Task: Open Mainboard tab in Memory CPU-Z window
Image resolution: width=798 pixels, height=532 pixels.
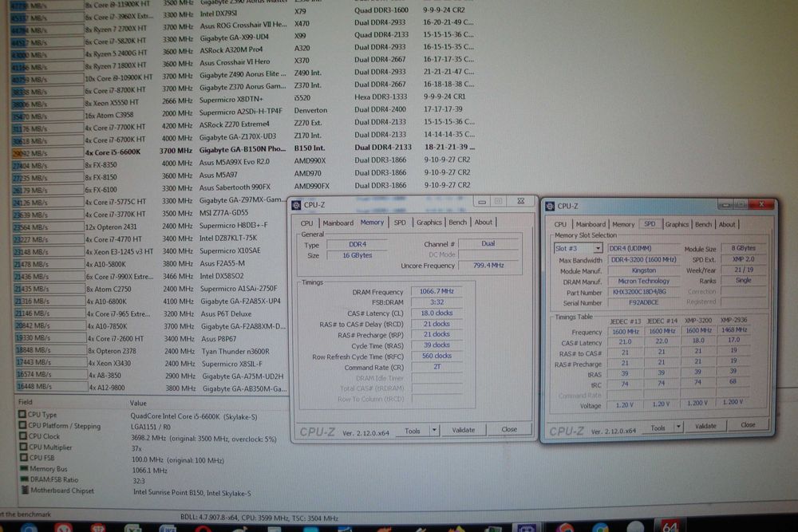Action: [338, 223]
